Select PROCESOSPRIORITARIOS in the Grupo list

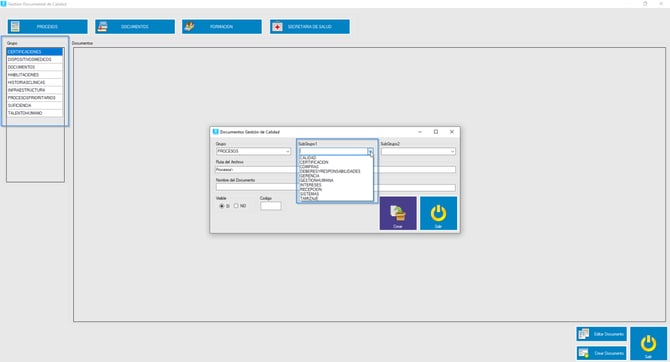[x=35, y=98]
